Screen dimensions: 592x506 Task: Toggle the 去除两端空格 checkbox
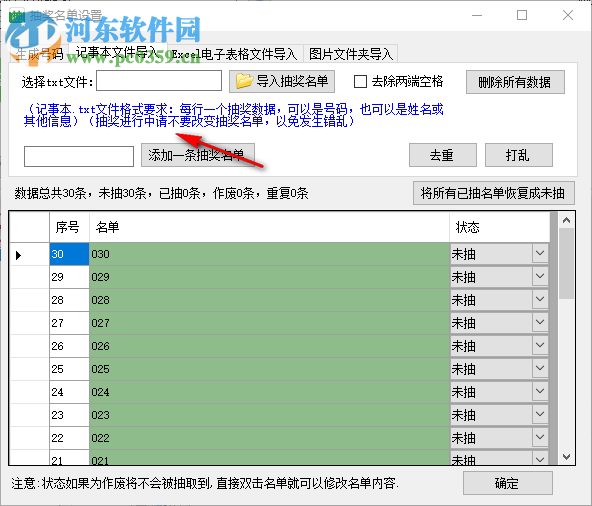360,81
